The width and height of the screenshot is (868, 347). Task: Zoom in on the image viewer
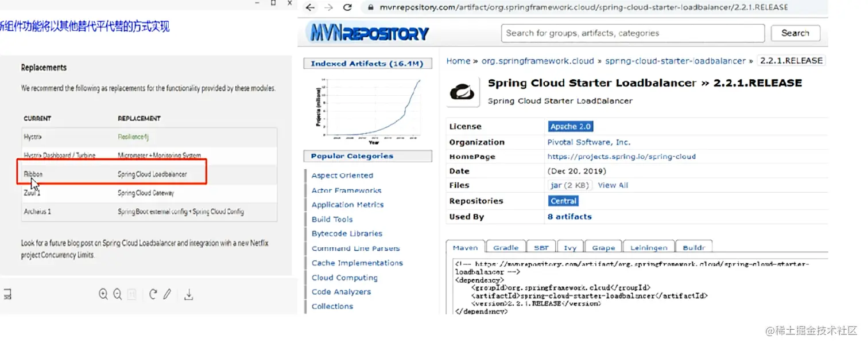103,294
